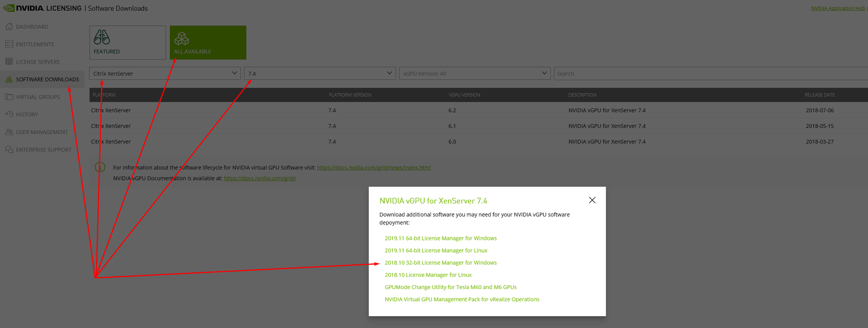Open Enterprise Support
868x328 pixels.
pyautogui.click(x=44, y=150)
